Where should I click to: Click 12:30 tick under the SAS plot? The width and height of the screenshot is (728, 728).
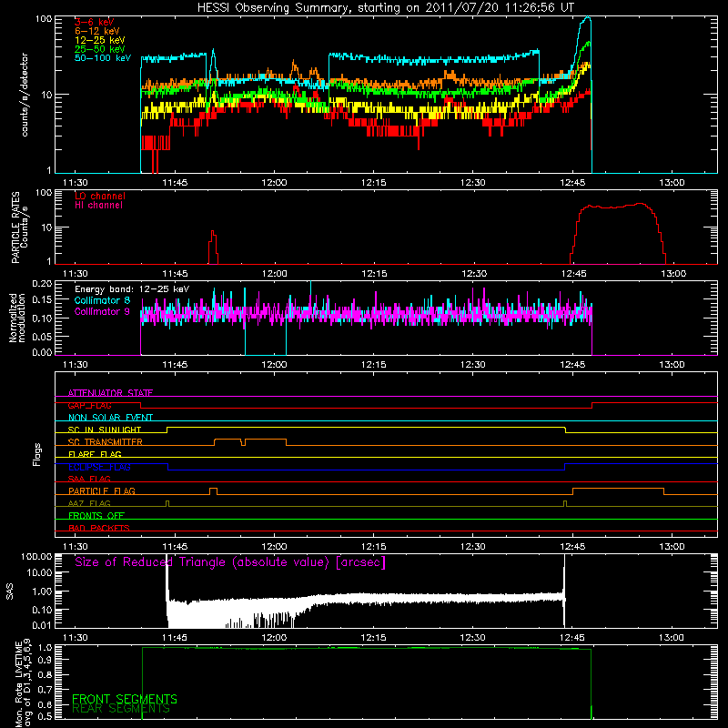472,638
